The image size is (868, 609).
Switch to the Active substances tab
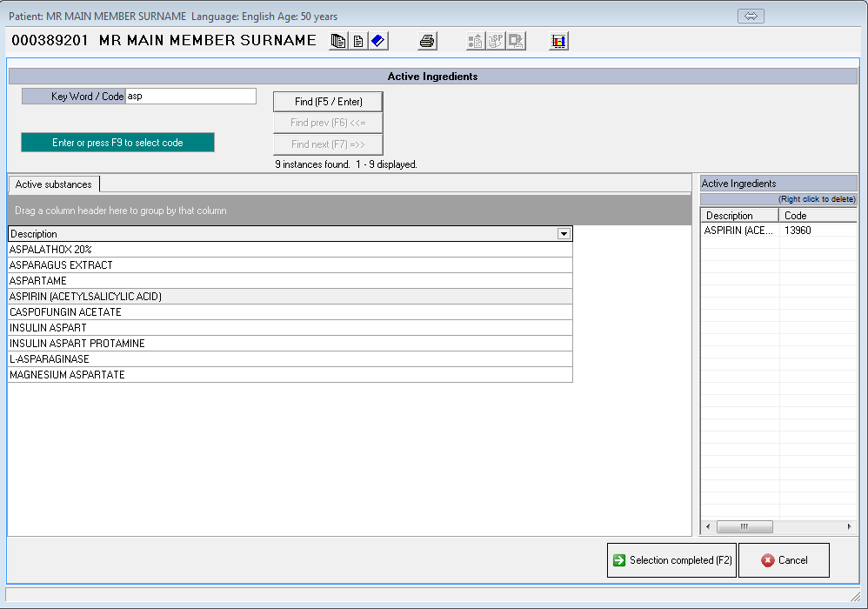[x=53, y=184]
